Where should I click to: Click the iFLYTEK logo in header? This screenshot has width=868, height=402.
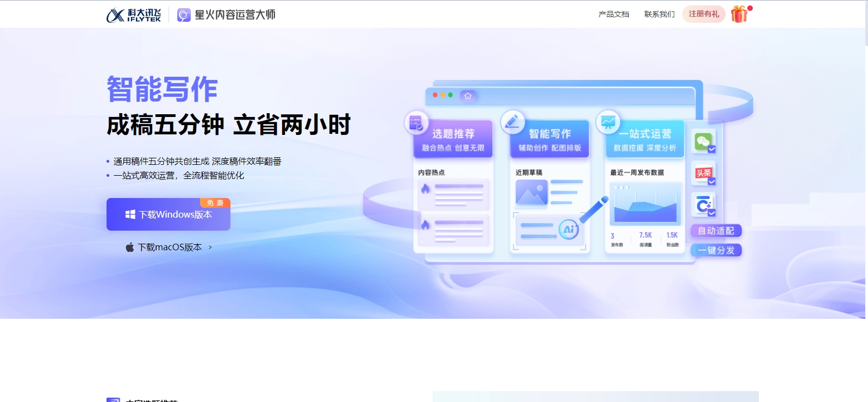coord(134,15)
